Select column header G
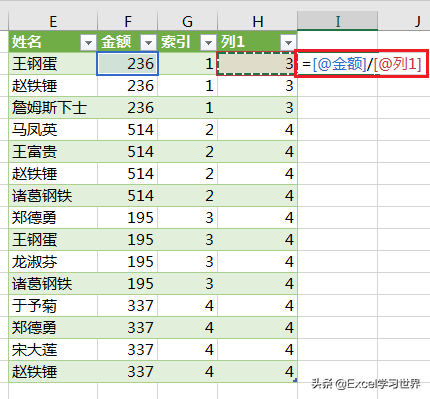 pos(187,21)
